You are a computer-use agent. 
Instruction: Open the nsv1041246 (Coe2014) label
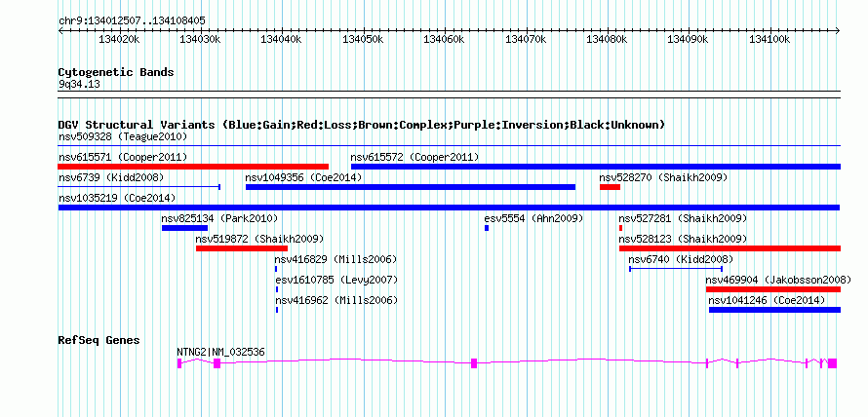point(768,300)
